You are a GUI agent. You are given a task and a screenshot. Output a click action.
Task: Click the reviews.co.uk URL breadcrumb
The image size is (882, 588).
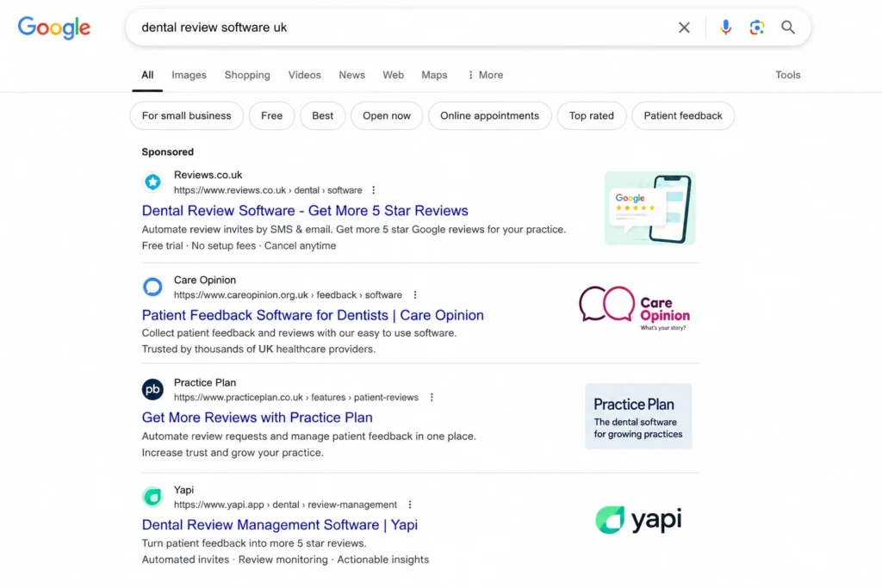[268, 190]
